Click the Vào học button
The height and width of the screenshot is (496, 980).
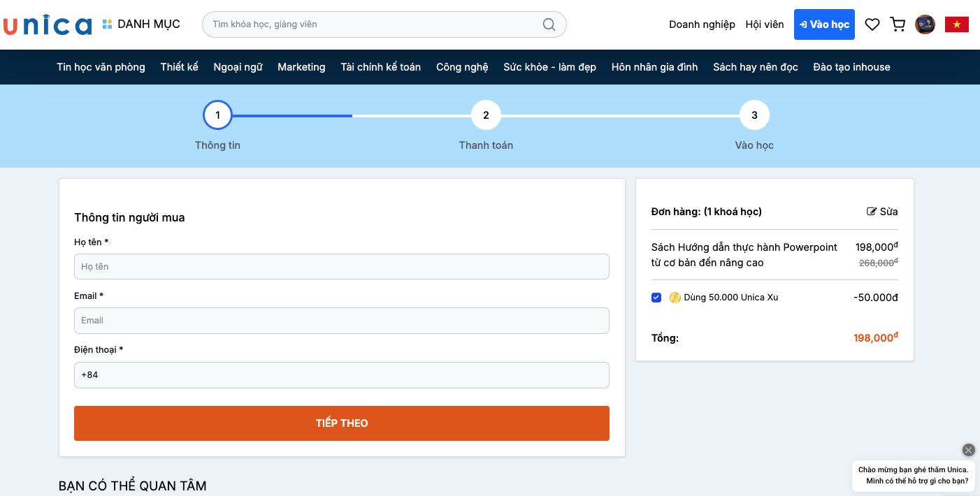[824, 24]
